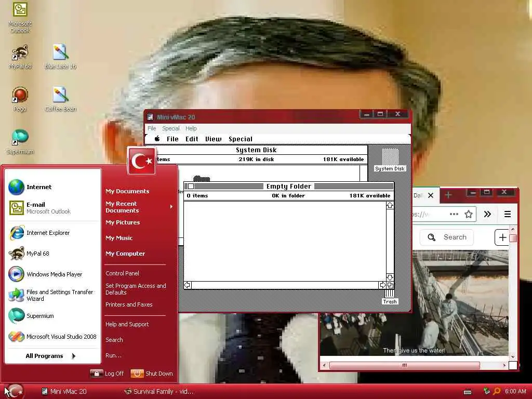Open My Music from Start menu
Viewport: 532px width, 399px height.
pos(119,238)
